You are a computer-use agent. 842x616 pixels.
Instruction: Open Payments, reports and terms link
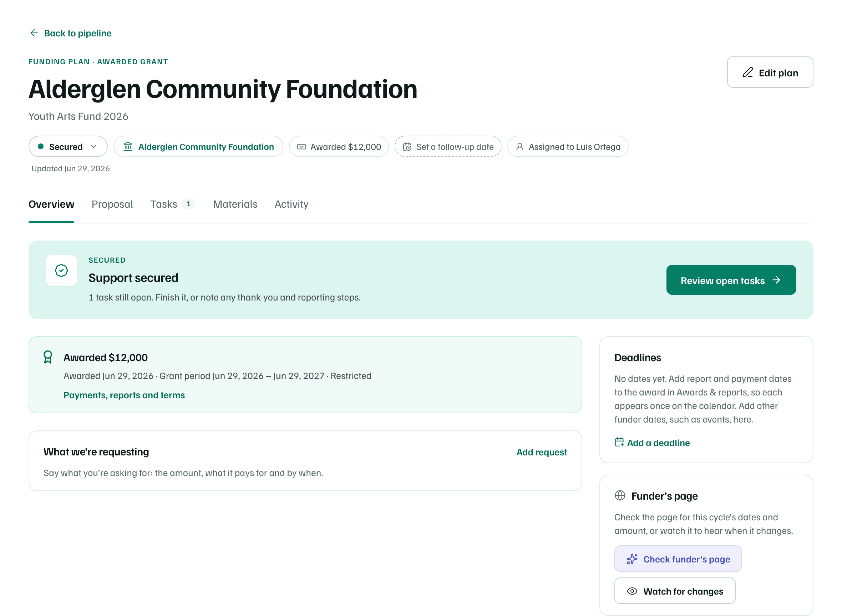(x=124, y=395)
